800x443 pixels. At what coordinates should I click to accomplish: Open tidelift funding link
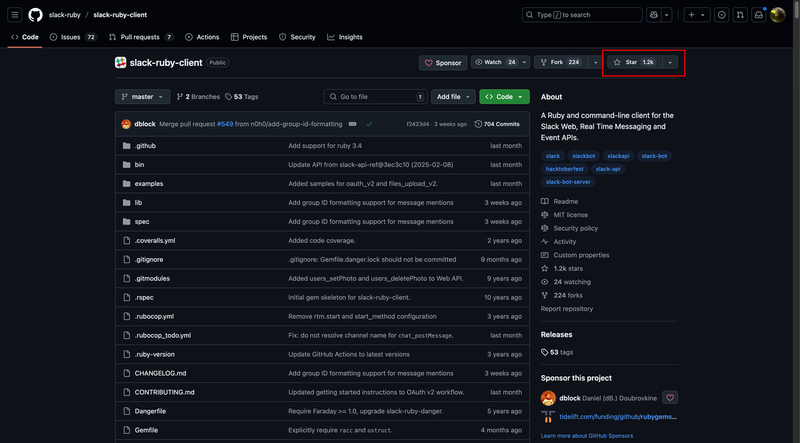point(618,416)
